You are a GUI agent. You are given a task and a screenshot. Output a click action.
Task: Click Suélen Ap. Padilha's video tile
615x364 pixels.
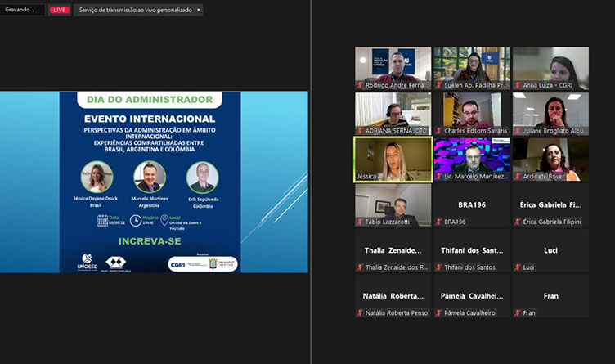[x=472, y=67]
